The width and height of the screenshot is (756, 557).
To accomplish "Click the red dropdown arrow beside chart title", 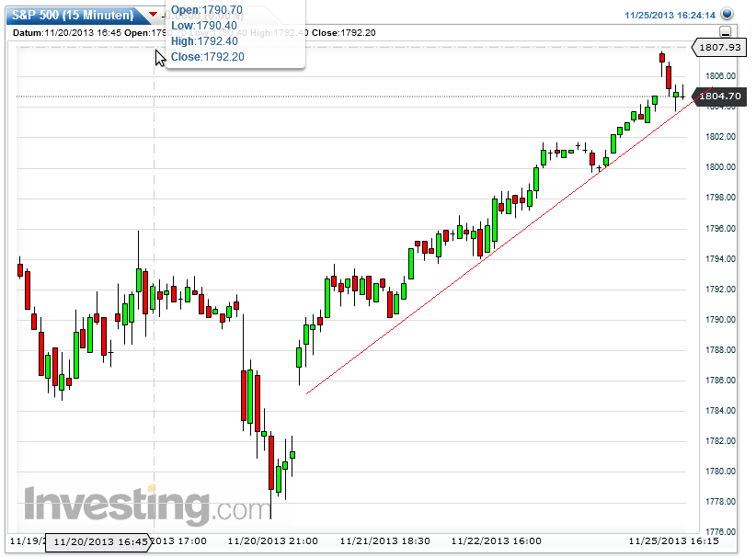I will 154,15.
